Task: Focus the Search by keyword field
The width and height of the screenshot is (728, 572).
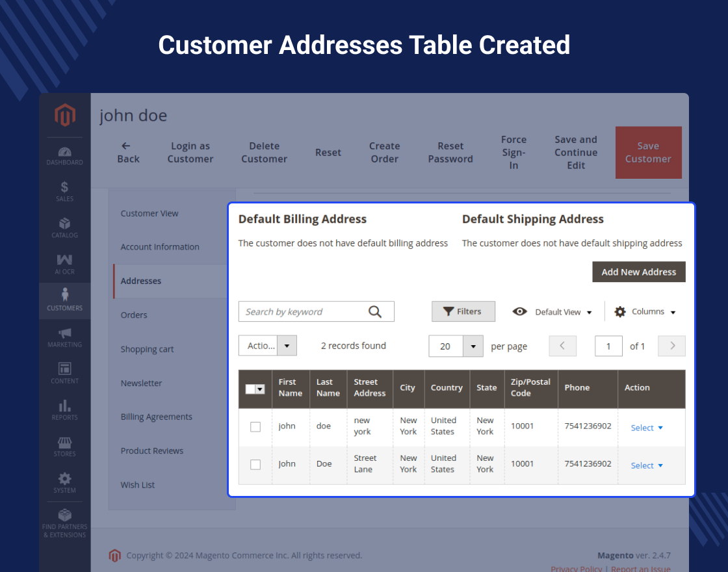Action: point(317,311)
